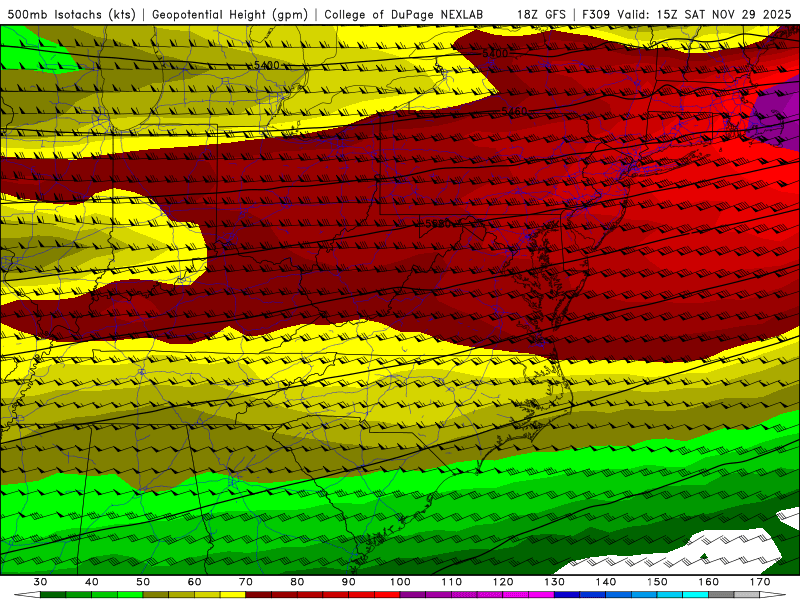Click the '160' value on the color scale
This screenshot has width=800, height=600.
coord(709,582)
